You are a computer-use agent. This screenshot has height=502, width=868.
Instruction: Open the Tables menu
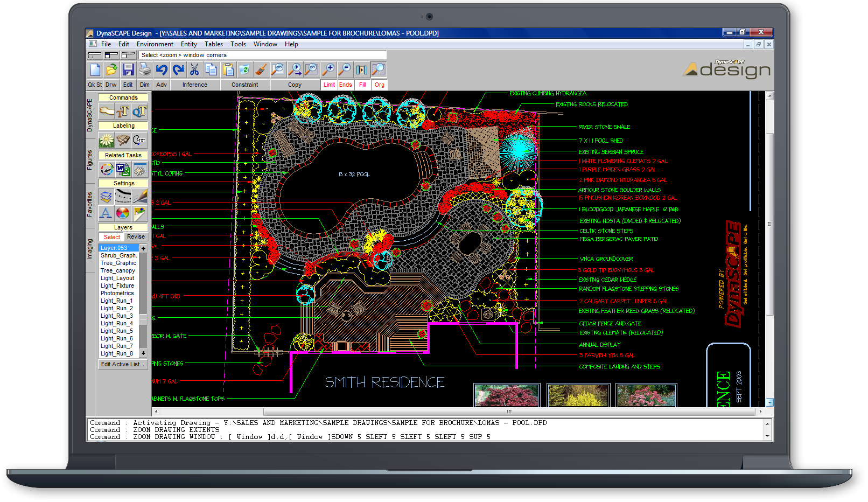click(x=214, y=44)
